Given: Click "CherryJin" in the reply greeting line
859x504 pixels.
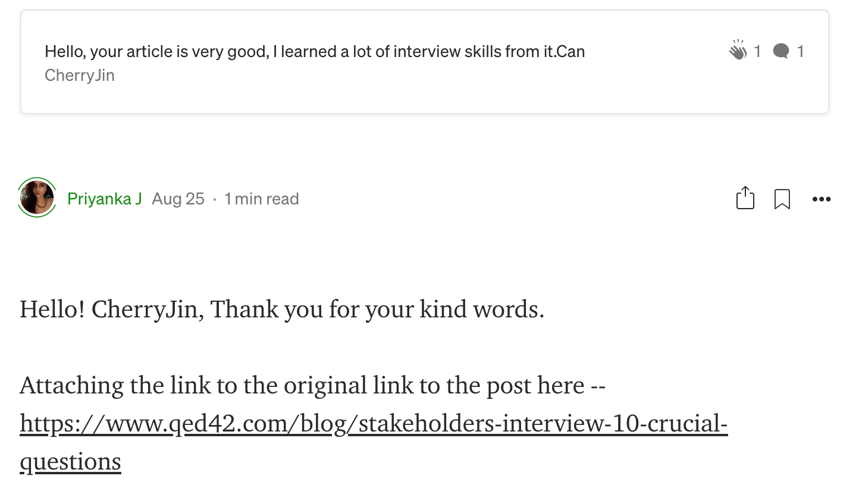Looking at the screenshot, I should coord(145,310).
